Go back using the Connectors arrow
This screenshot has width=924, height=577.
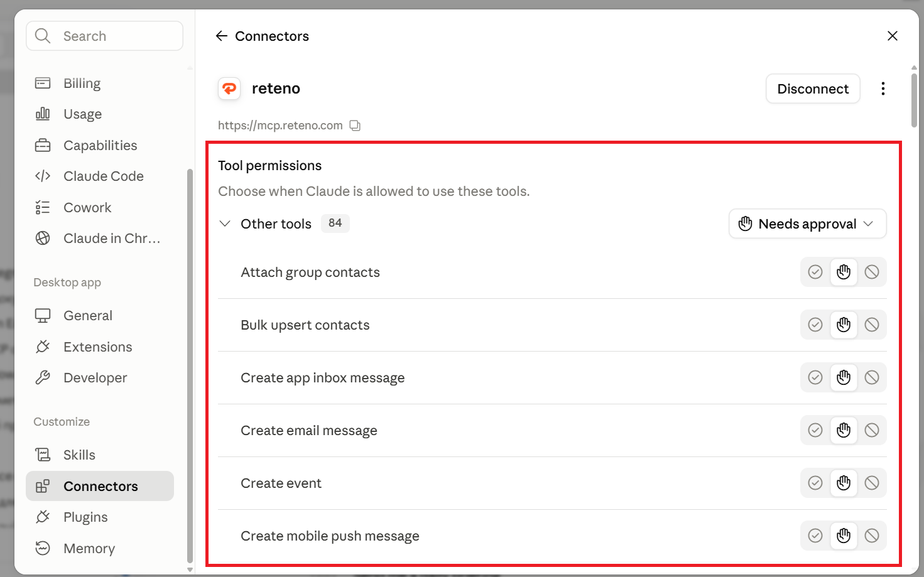[221, 36]
